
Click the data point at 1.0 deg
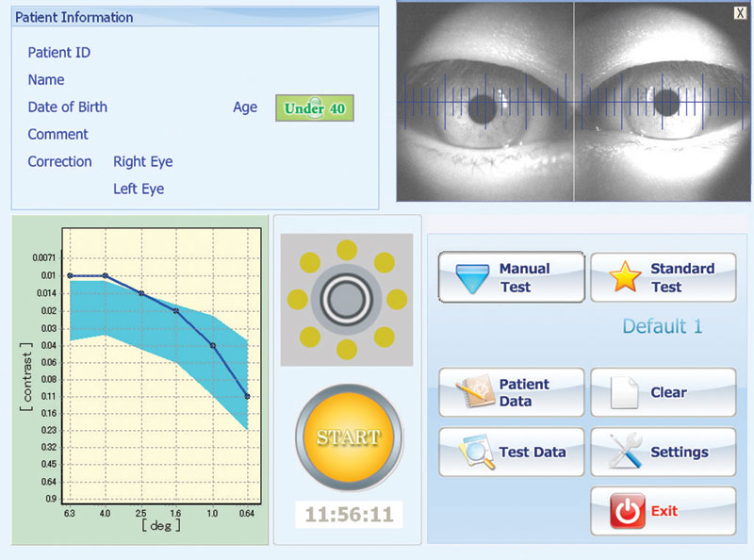(213, 346)
